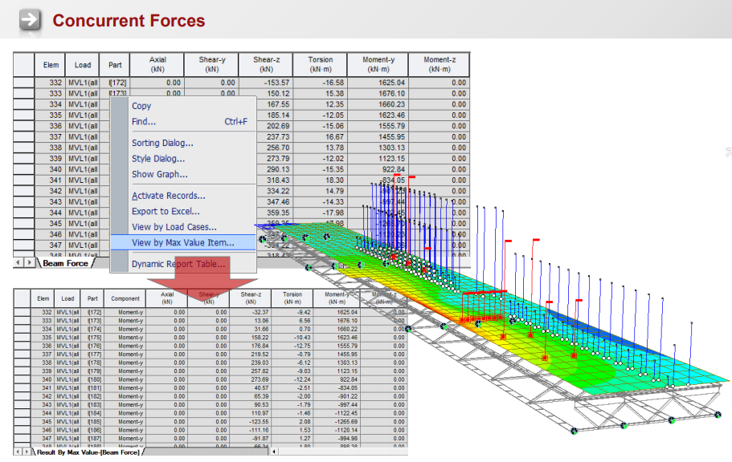The height and width of the screenshot is (462, 732).
Task: Click the red arrow icon beside the title
Action: [30, 20]
